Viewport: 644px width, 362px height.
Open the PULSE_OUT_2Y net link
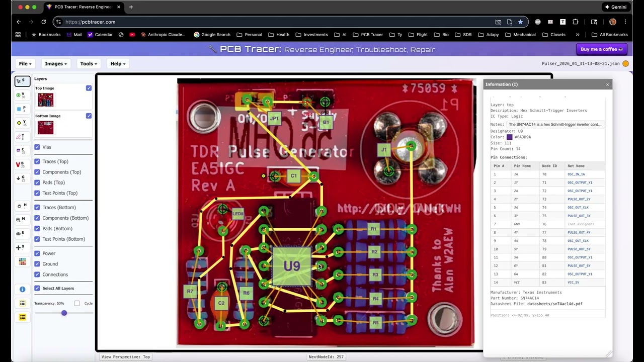(x=579, y=199)
